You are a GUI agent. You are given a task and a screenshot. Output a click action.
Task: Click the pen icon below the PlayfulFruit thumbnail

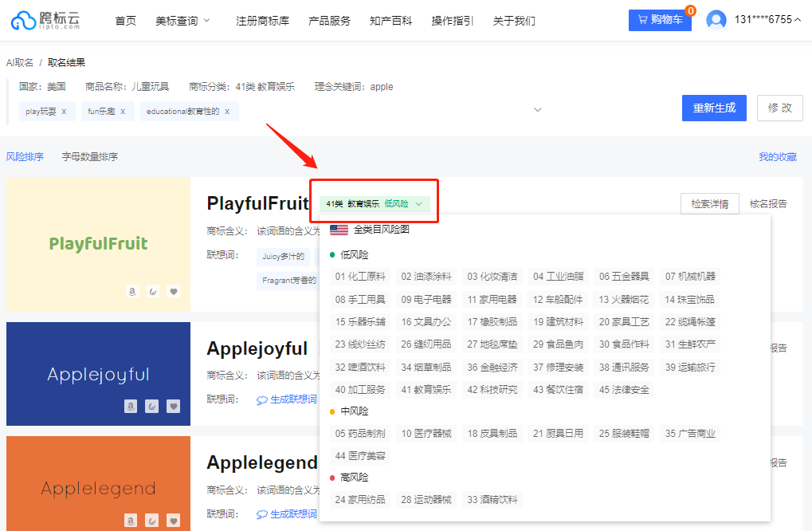(152, 291)
